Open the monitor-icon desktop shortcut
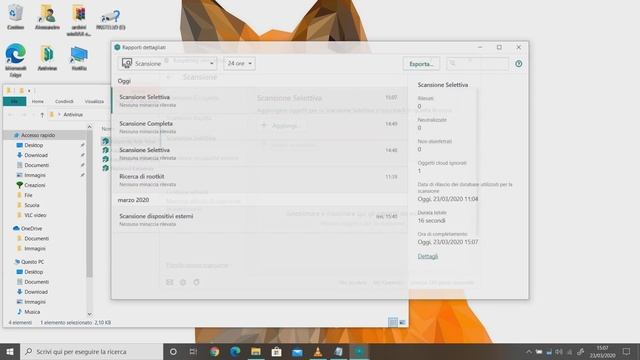 [x=79, y=58]
